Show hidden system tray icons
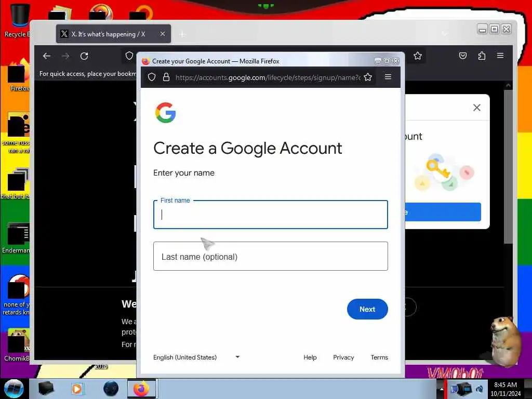This screenshot has height=399, width=532. 442,389
